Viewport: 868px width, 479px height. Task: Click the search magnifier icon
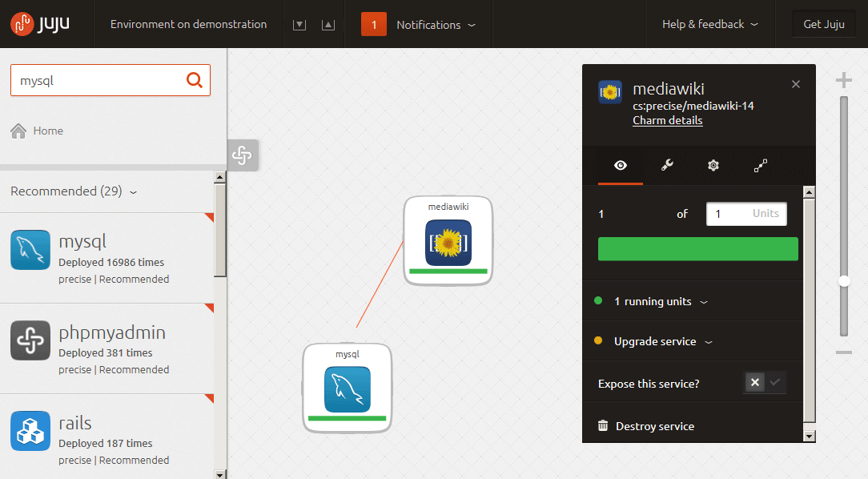coord(195,80)
